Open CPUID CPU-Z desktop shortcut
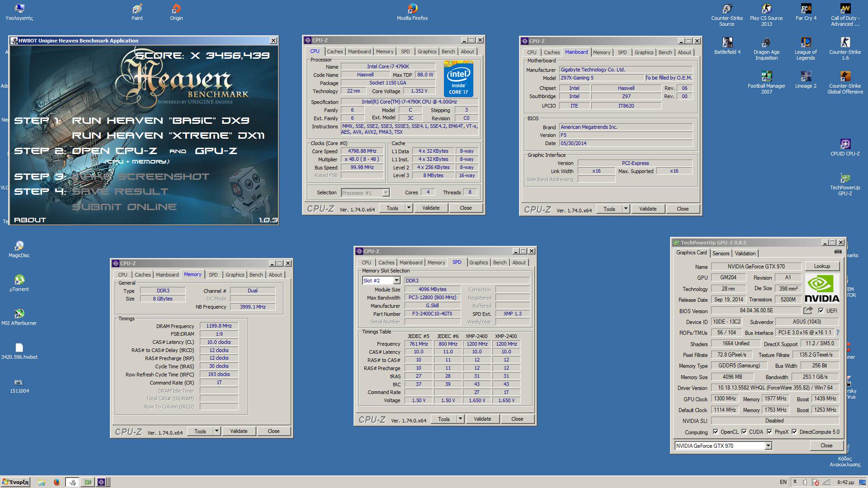868x488 pixels. [845, 148]
